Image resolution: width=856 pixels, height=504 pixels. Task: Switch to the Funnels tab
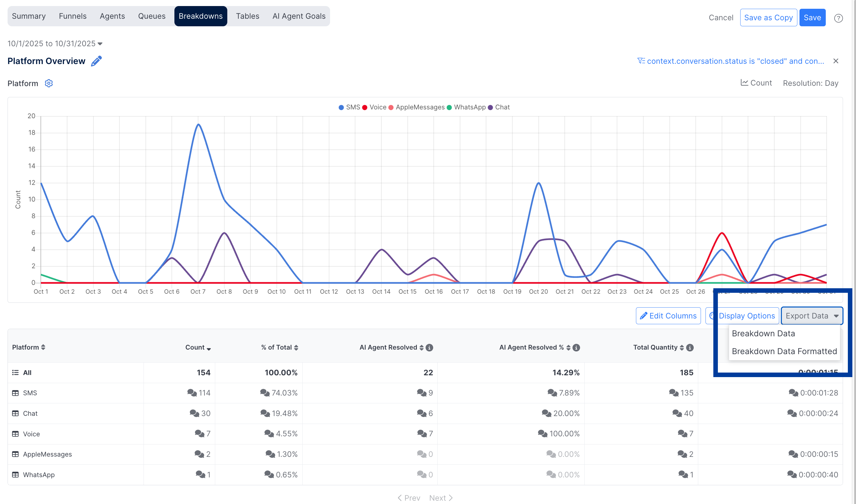[x=73, y=16]
